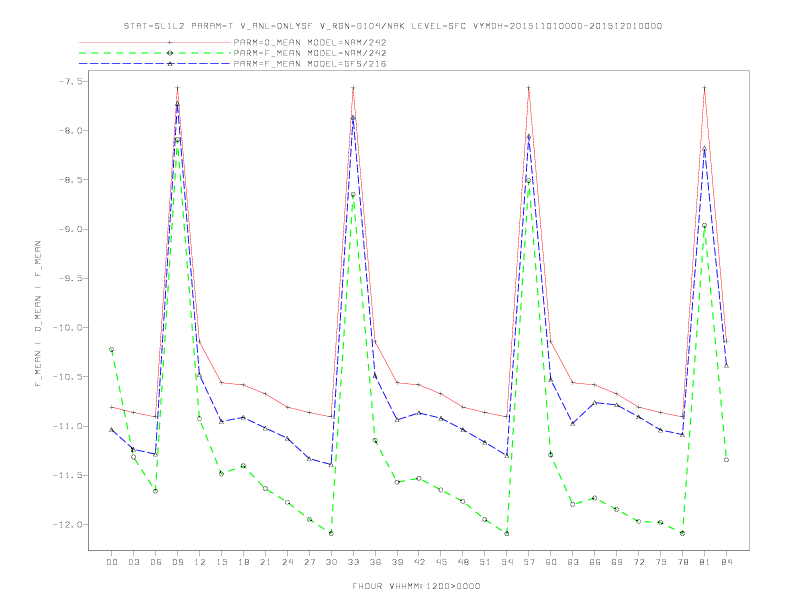Viewport: 792px width, 612px height.
Task: Click the x-axis tick label 60
Action: pos(551,562)
